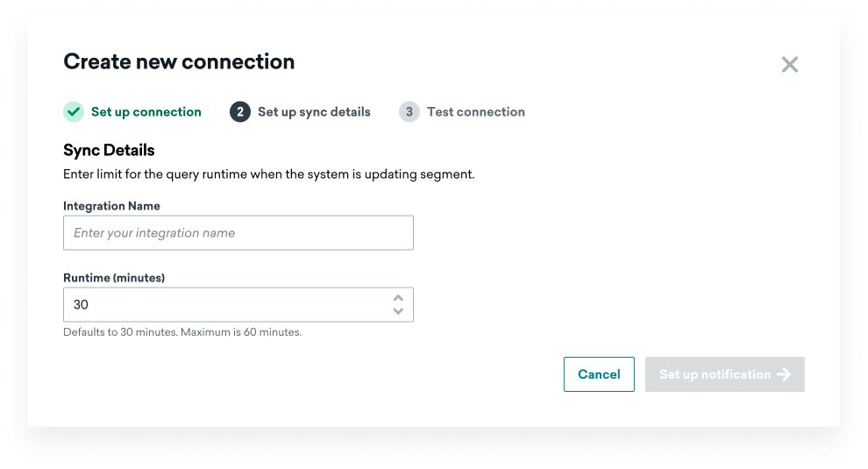This screenshot has height=469, width=868.
Task: Click the query runtime description text
Action: pyautogui.click(x=268, y=174)
